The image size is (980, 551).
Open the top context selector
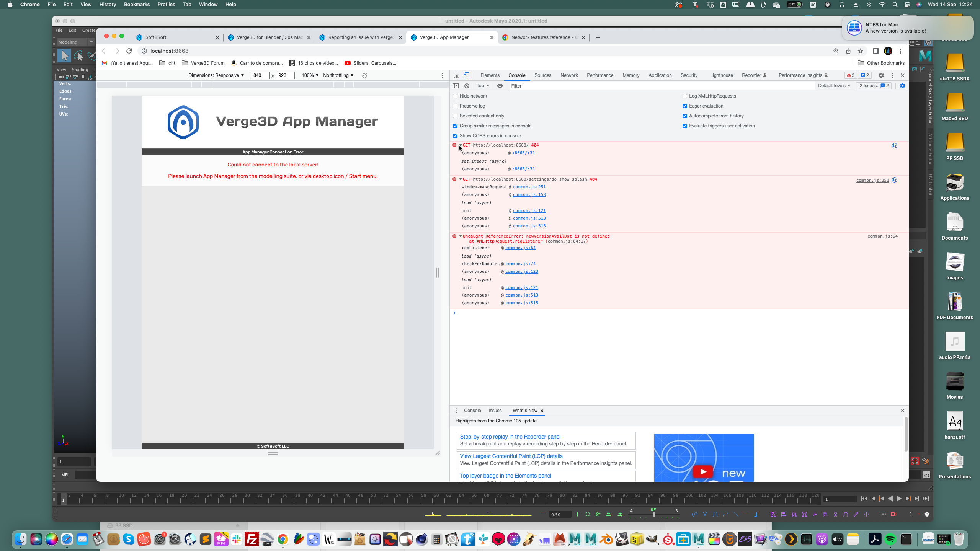click(x=483, y=86)
